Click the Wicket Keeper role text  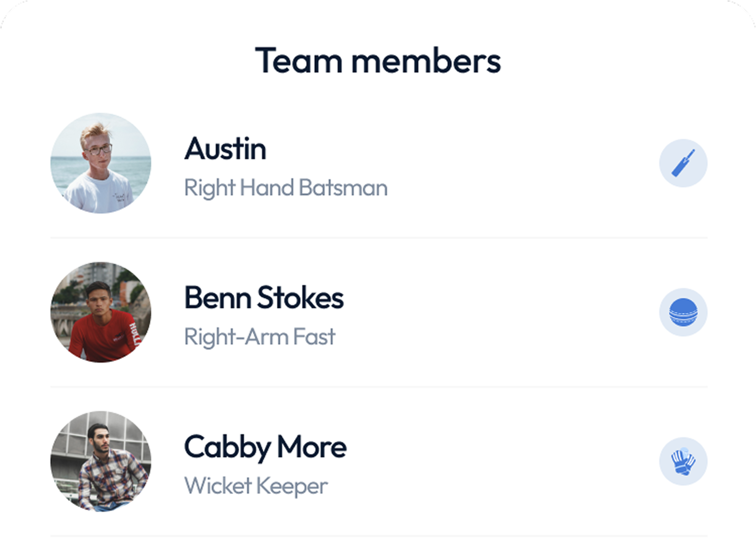point(256,486)
